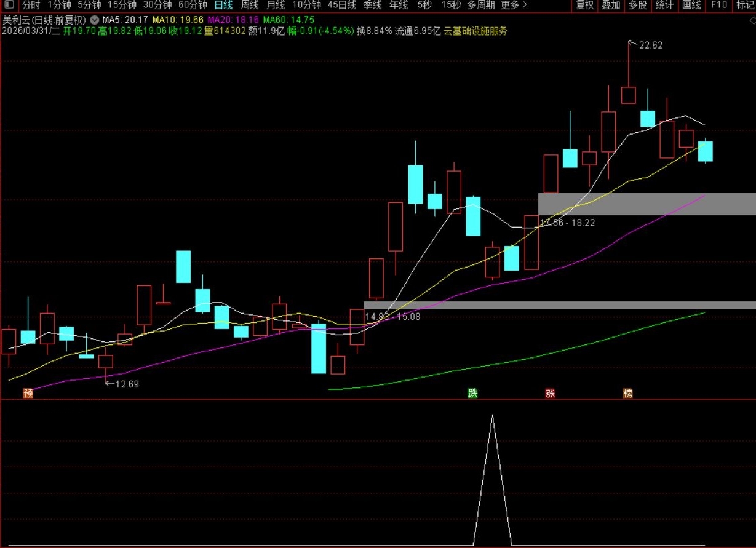
Task: Switch to 年线 yearly chart
Action: pos(399,5)
